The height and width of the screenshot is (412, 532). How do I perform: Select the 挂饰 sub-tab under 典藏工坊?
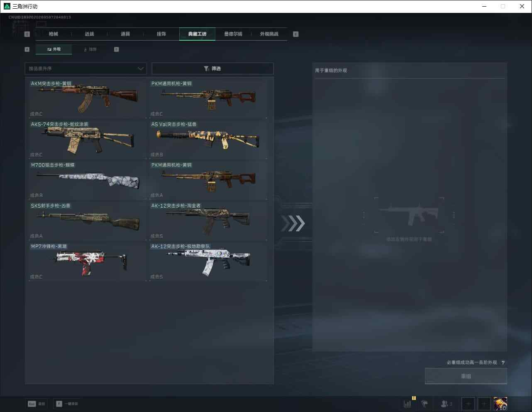pos(90,49)
